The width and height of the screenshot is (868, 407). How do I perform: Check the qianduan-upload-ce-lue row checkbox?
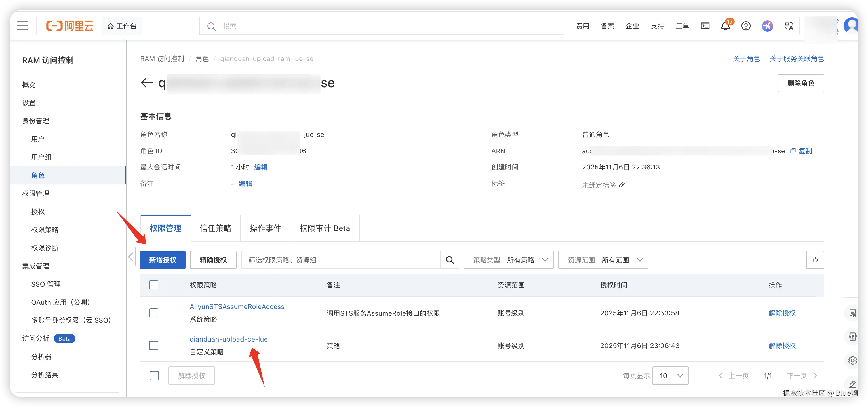(x=154, y=345)
